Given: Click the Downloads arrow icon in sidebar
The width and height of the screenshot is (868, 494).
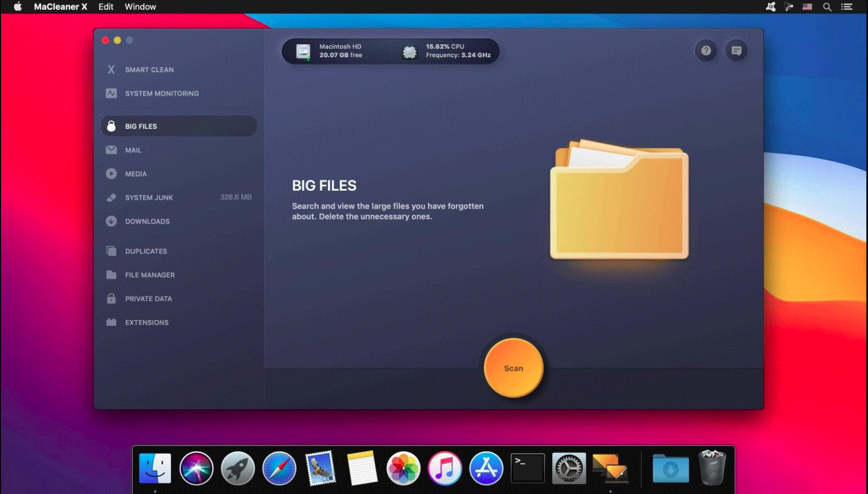Looking at the screenshot, I should tap(111, 221).
